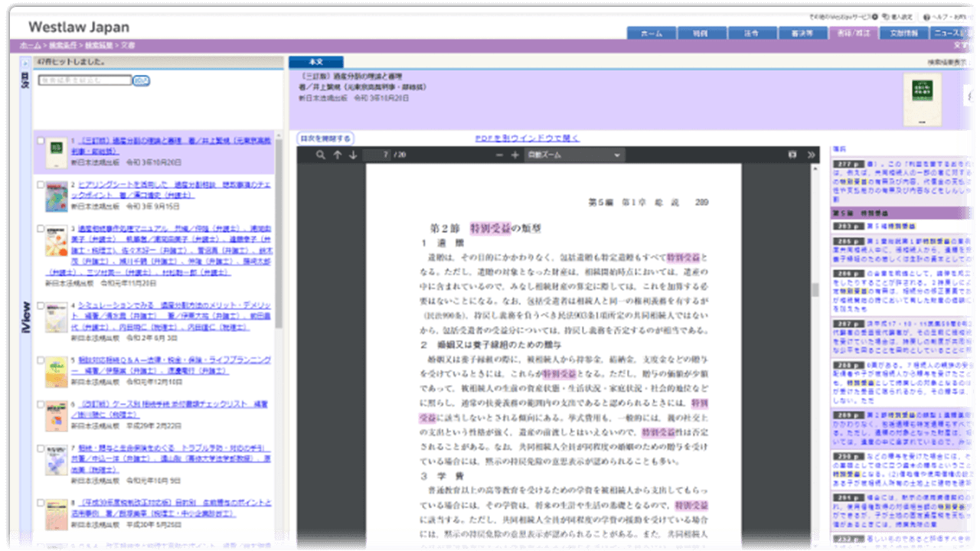The height and width of the screenshot is (551, 980).
Task: Switch to the 判例 tab
Action: tap(701, 32)
